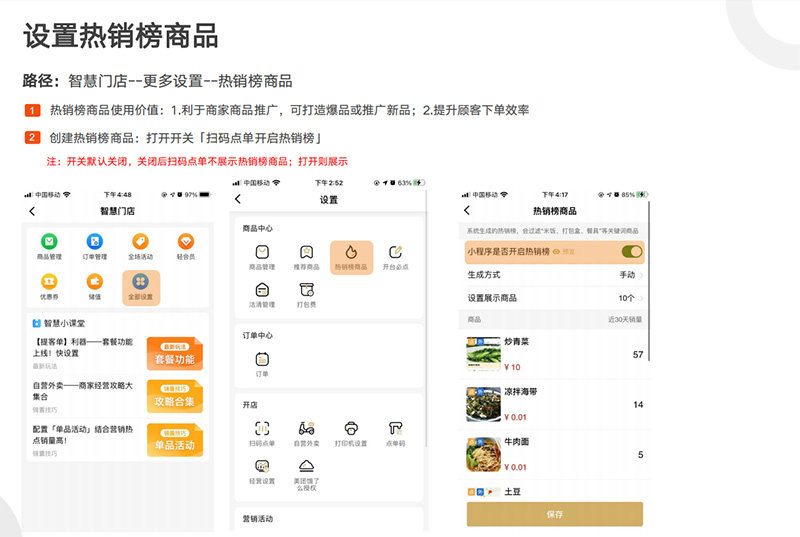Open the 攻略合集 banner card
The width and height of the screenshot is (800, 537).
174,396
